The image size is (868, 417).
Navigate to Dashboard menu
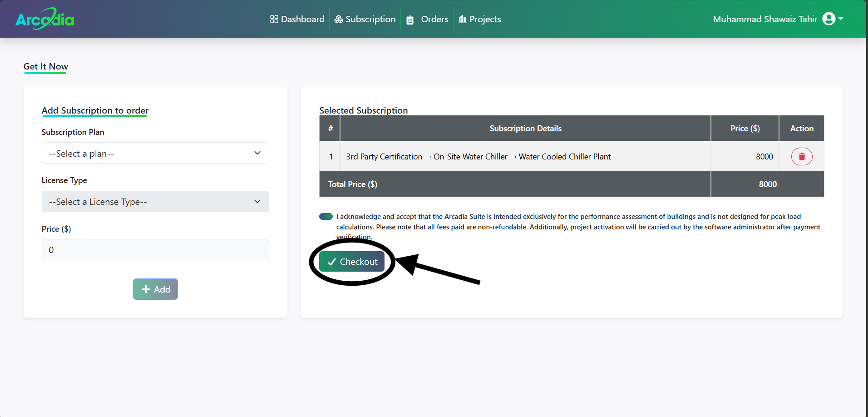coord(302,19)
